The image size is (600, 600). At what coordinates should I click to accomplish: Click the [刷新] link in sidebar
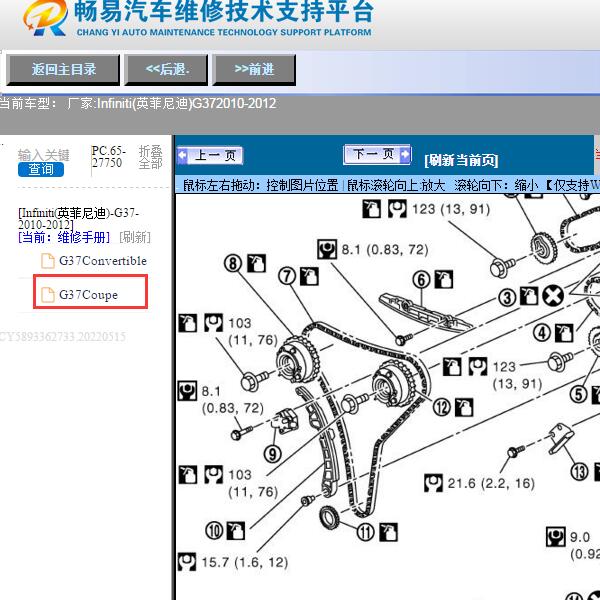click(x=135, y=238)
